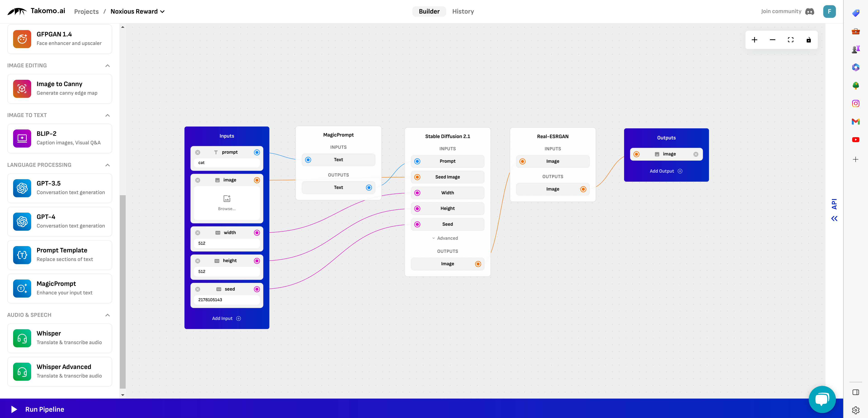Remove the prompt input with its X icon

tap(198, 152)
